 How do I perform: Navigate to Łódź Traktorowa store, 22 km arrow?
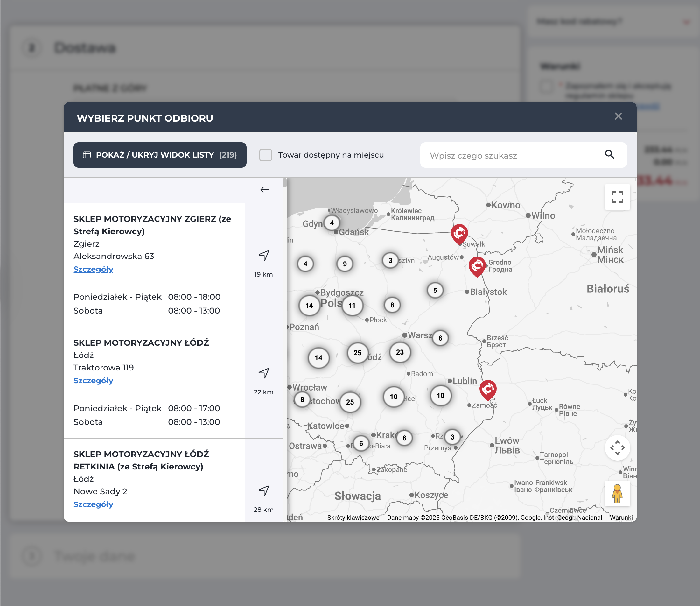tap(264, 373)
